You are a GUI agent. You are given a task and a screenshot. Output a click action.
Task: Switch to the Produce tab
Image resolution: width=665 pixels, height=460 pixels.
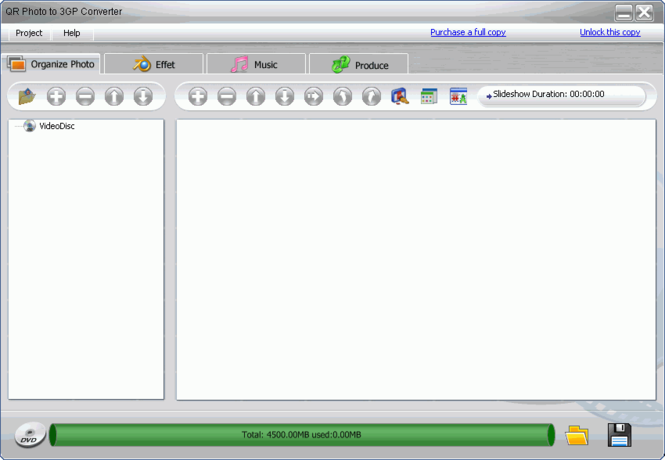point(359,65)
